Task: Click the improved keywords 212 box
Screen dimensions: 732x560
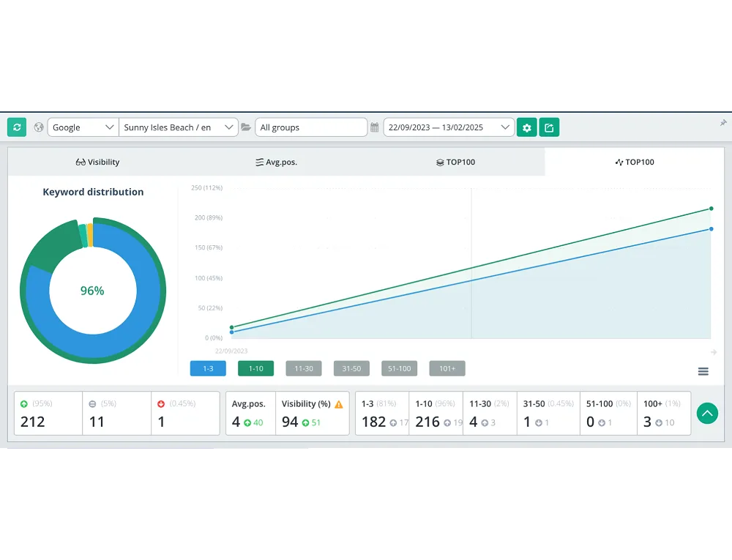Action: click(x=48, y=414)
